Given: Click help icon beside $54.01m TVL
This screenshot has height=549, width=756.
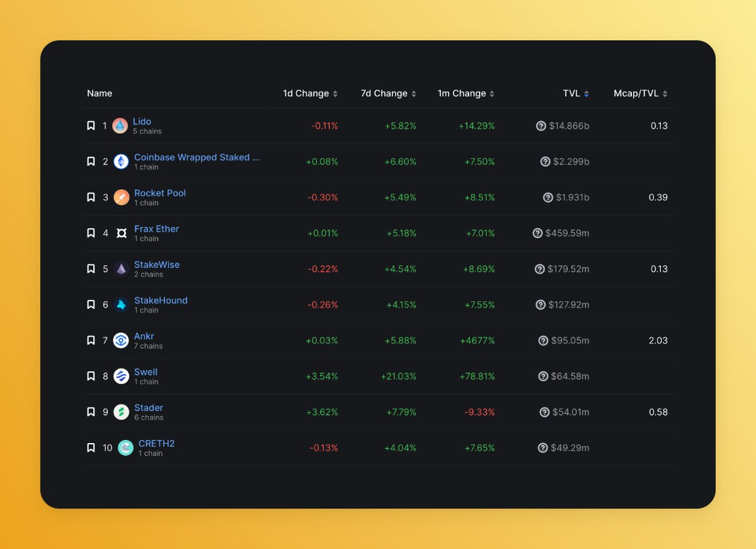Looking at the screenshot, I should (544, 412).
